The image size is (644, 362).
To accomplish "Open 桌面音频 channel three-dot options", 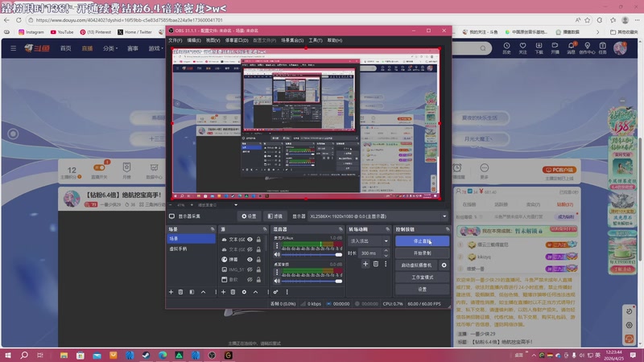I will (277, 272).
